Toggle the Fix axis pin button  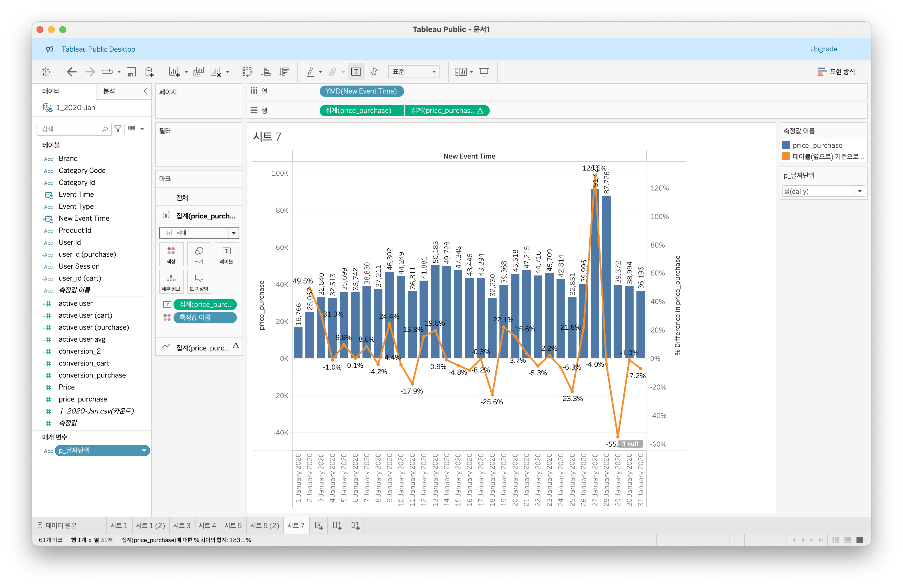click(374, 72)
